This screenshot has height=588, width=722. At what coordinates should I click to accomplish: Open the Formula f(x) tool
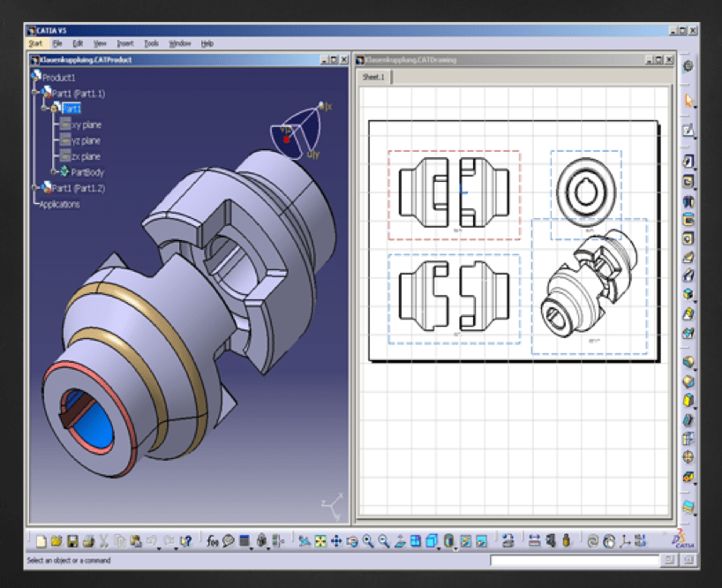point(212,541)
